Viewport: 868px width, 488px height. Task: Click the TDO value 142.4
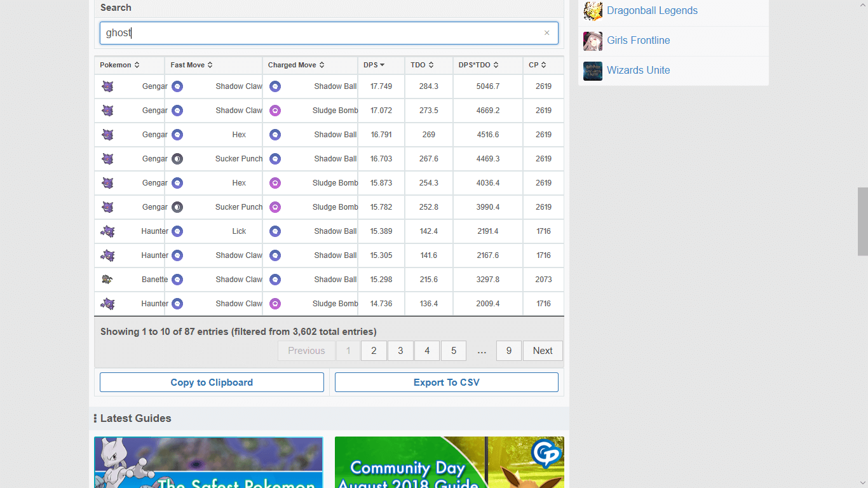click(429, 231)
